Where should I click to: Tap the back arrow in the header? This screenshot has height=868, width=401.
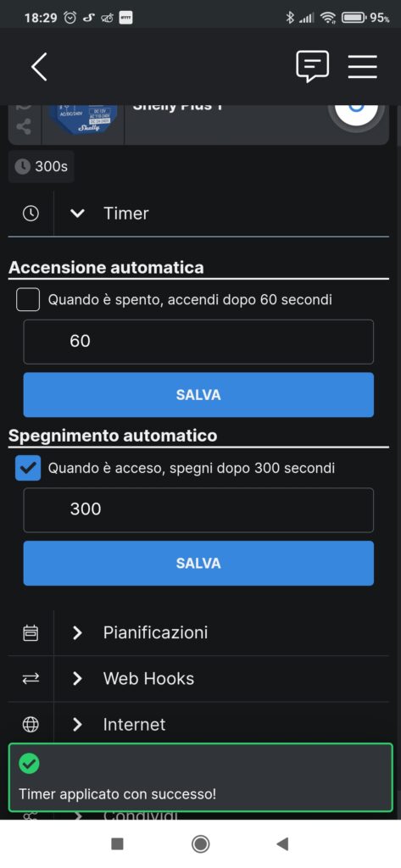pyautogui.click(x=39, y=67)
